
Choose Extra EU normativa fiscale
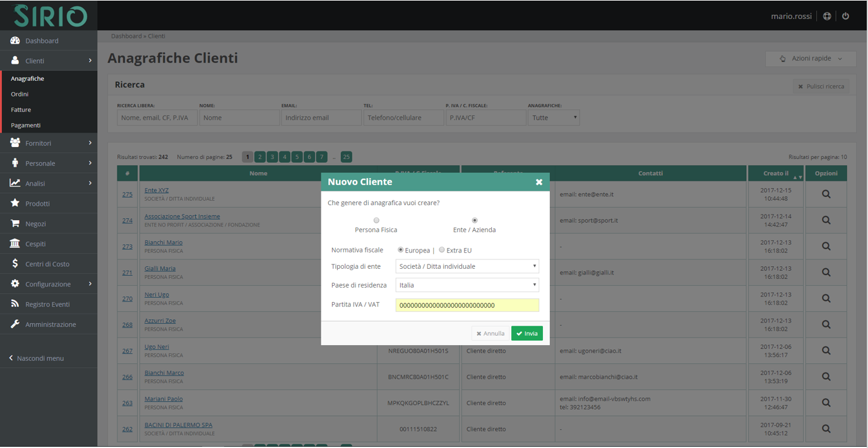pos(442,250)
